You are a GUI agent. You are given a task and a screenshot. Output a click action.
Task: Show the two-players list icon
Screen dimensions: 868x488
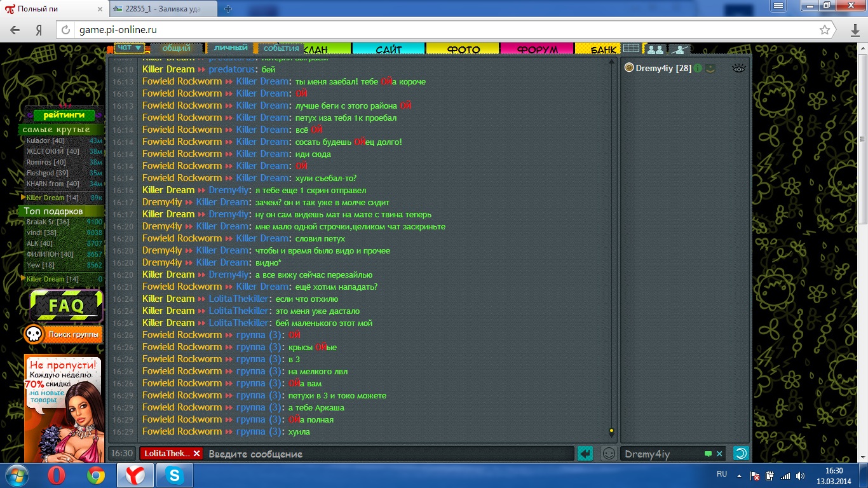(x=655, y=49)
